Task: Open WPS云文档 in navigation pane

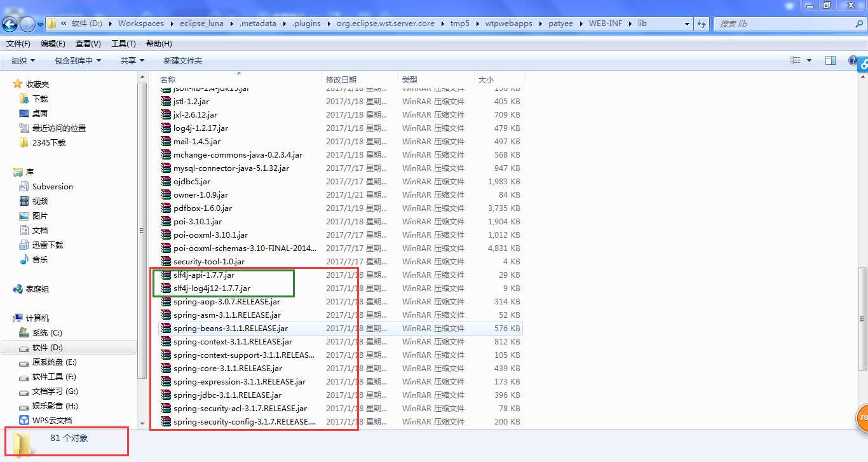Action: pos(52,420)
